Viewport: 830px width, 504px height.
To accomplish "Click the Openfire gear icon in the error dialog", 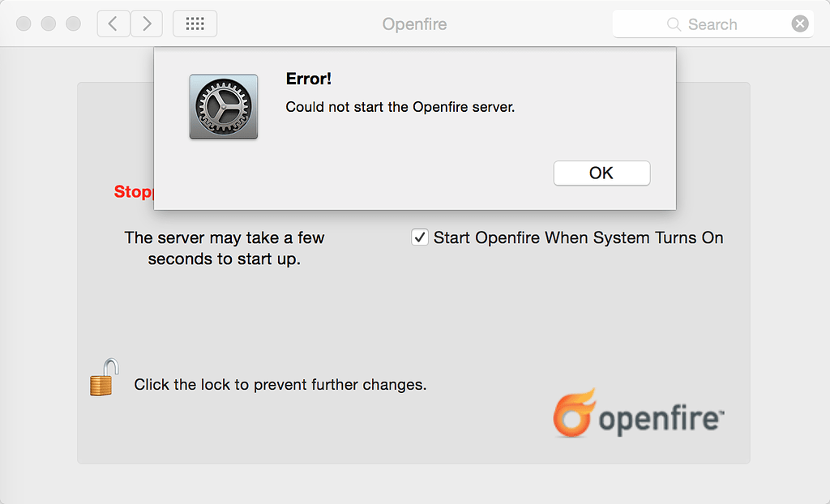I will 223,106.
